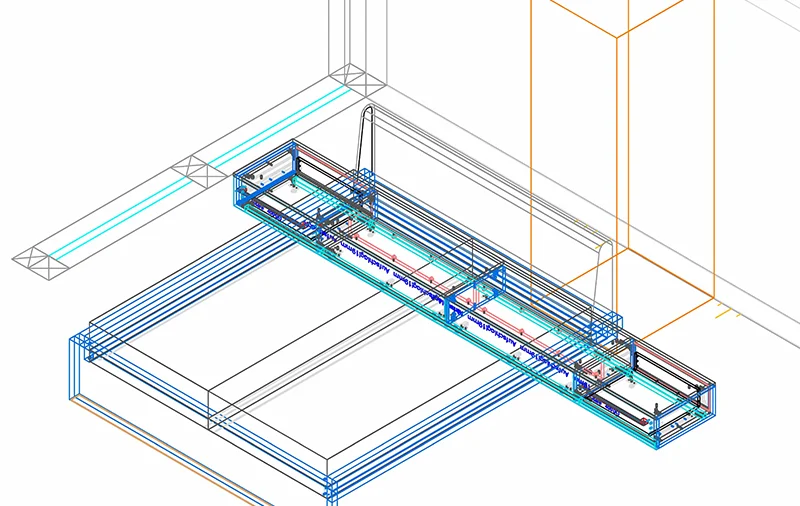Image resolution: width=800 pixels, height=506 pixels.
Task: Click the orange floor line below the bed
Action: tap(170, 450)
